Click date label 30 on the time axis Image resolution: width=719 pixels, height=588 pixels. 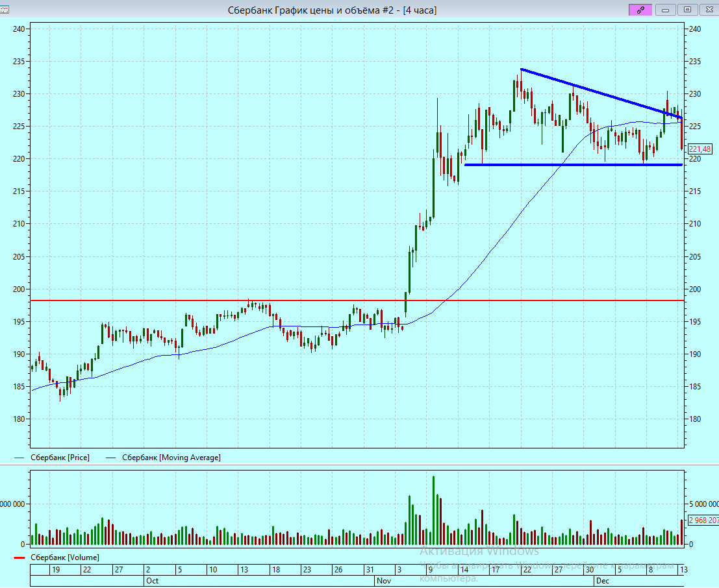(x=590, y=570)
